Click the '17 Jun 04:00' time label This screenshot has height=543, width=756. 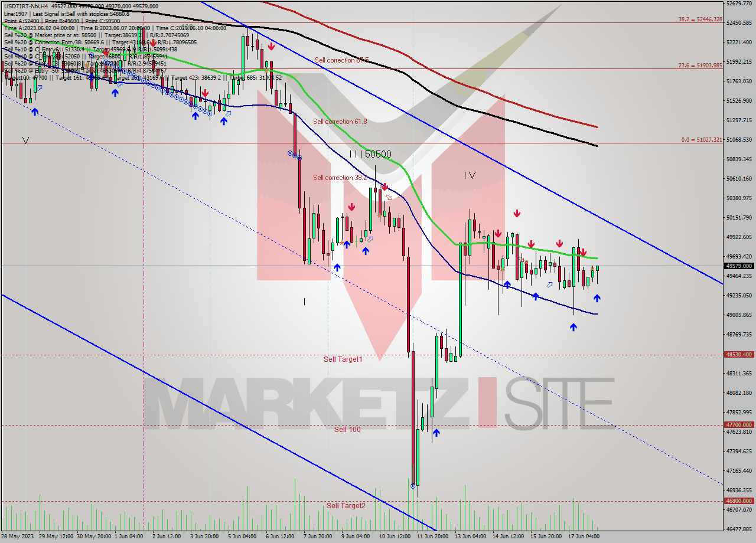pyautogui.click(x=584, y=537)
